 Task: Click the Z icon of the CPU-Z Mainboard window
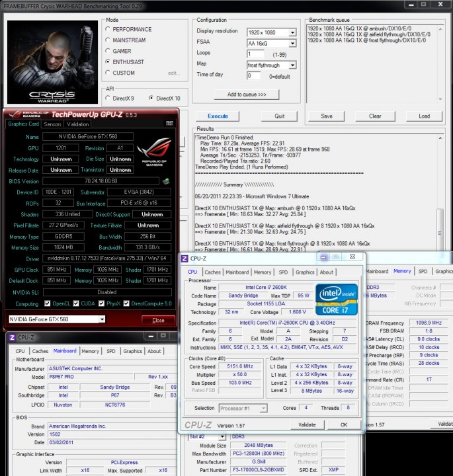point(12,338)
